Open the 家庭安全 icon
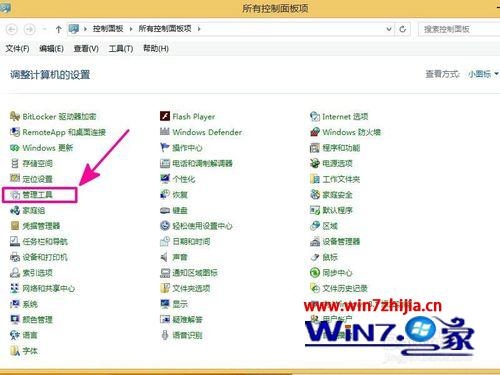The image size is (500, 375). coord(315,195)
